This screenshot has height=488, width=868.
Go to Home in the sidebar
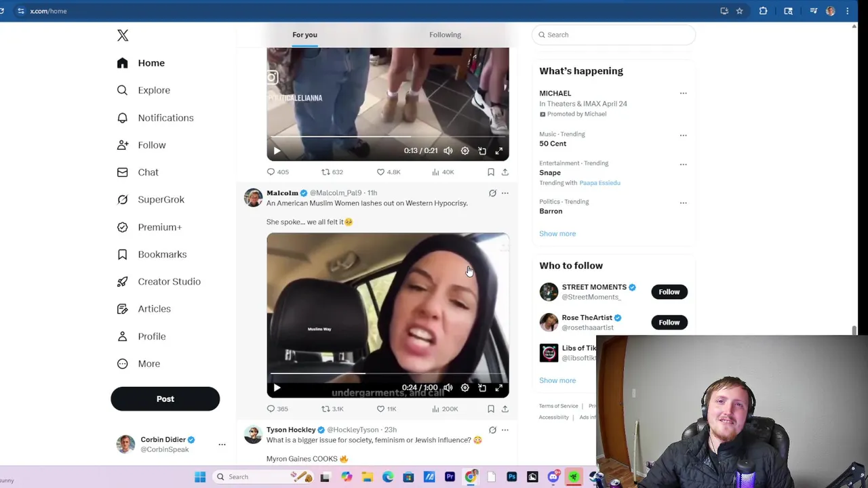tap(140, 63)
